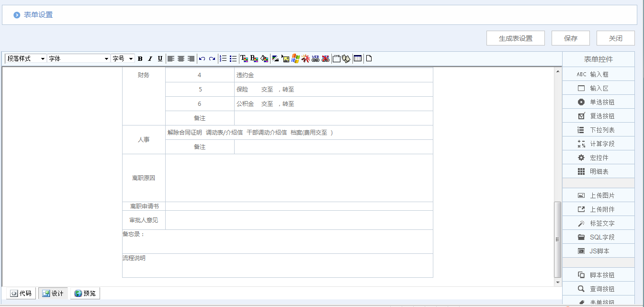This screenshot has width=644, height=307.
Task: Enable numbered list formatting
Action: coord(223,58)
